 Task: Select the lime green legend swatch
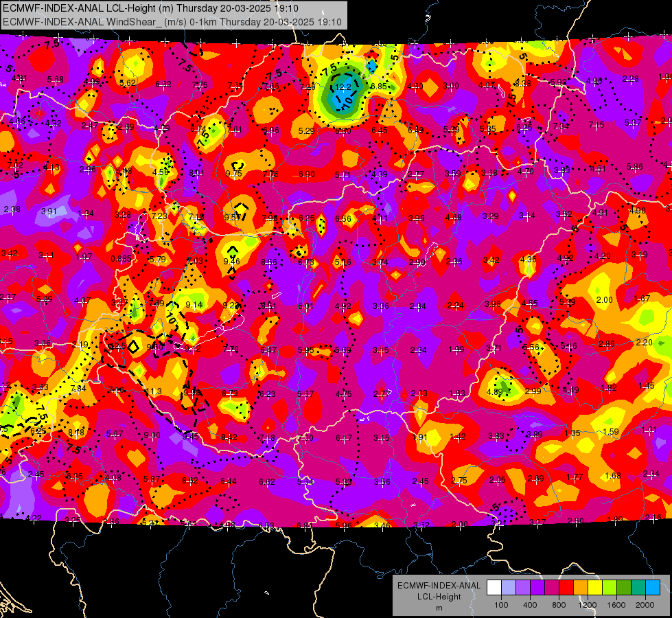point(610,588)
